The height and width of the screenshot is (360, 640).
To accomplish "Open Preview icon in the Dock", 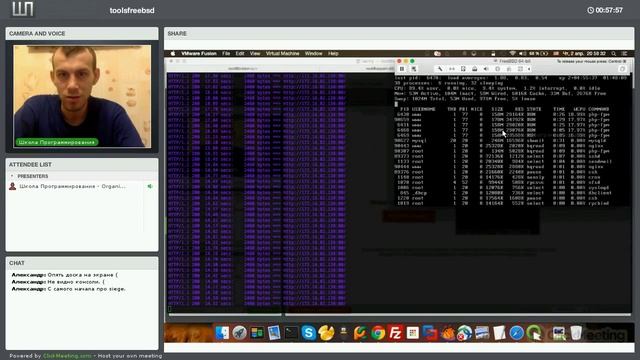I will point(274,333).
